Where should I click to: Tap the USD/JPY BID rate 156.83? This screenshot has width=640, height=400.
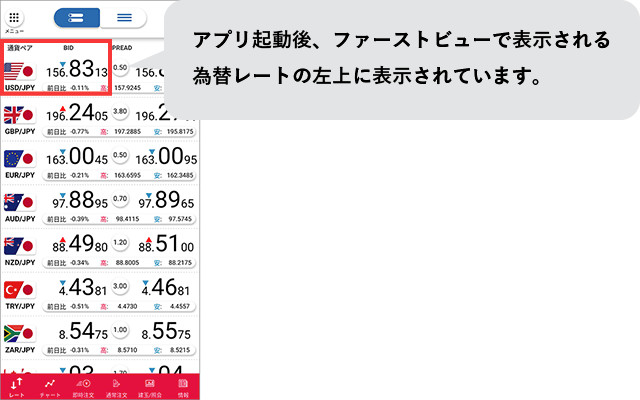80,68
